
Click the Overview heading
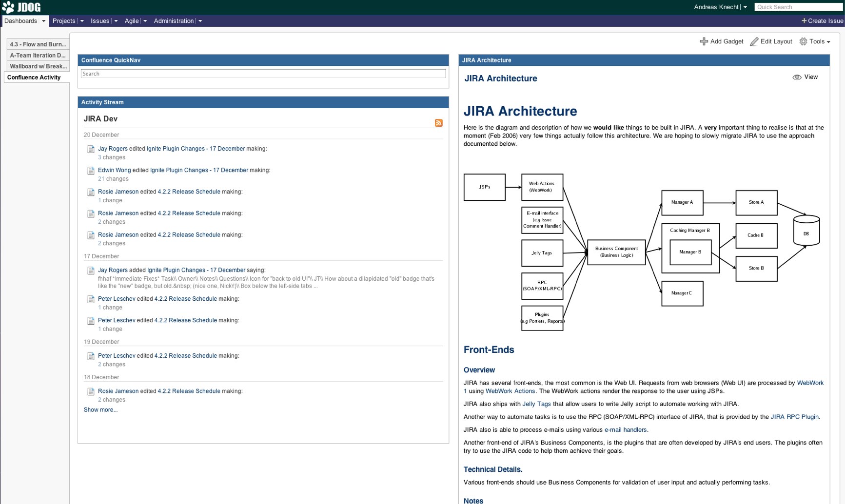coord(479,370)
